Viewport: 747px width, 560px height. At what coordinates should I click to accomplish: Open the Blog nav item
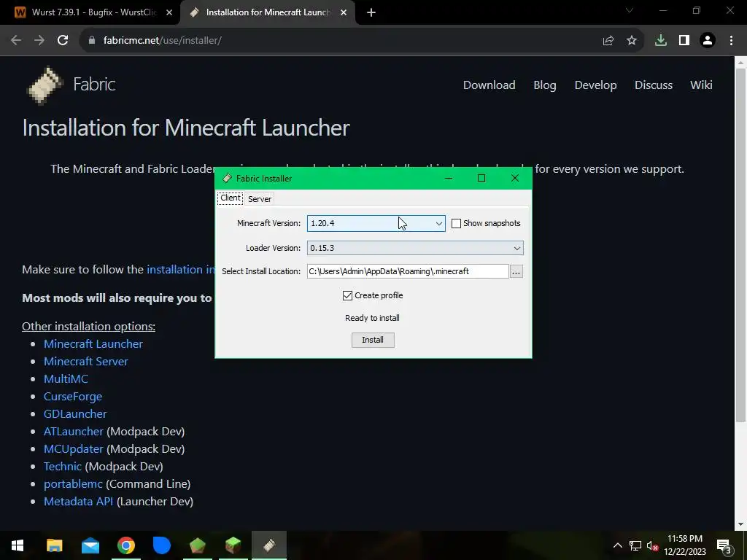click(544, 85)
